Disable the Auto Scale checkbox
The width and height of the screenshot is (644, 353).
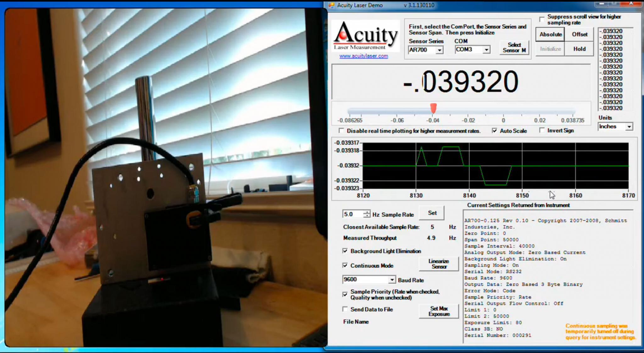[495, 131]
